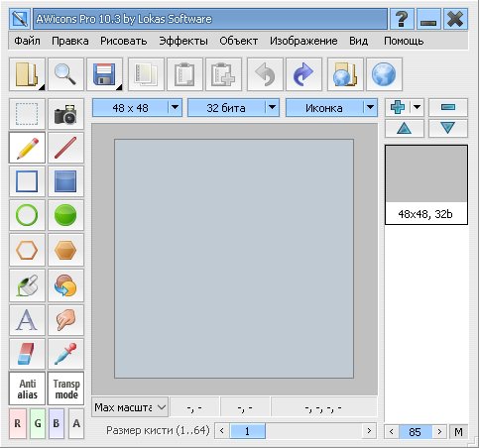Click the globe web icon

click(385, 74)
